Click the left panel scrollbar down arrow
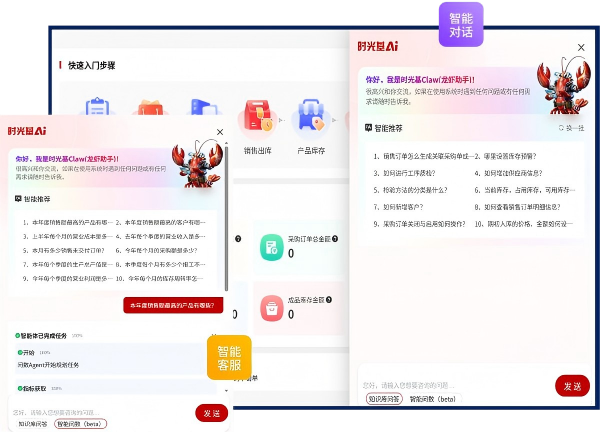The width and height of the screenshot is (600, 432). coord(226,391)
